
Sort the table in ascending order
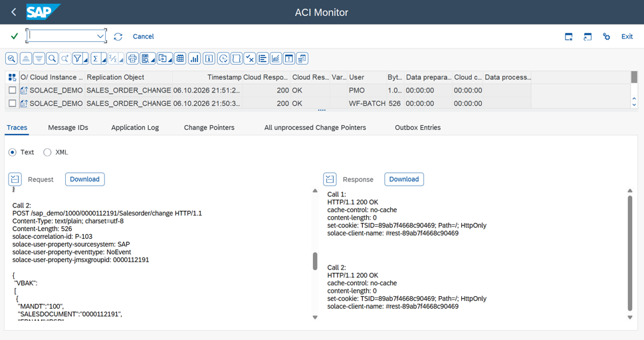(x=25, y=59)
